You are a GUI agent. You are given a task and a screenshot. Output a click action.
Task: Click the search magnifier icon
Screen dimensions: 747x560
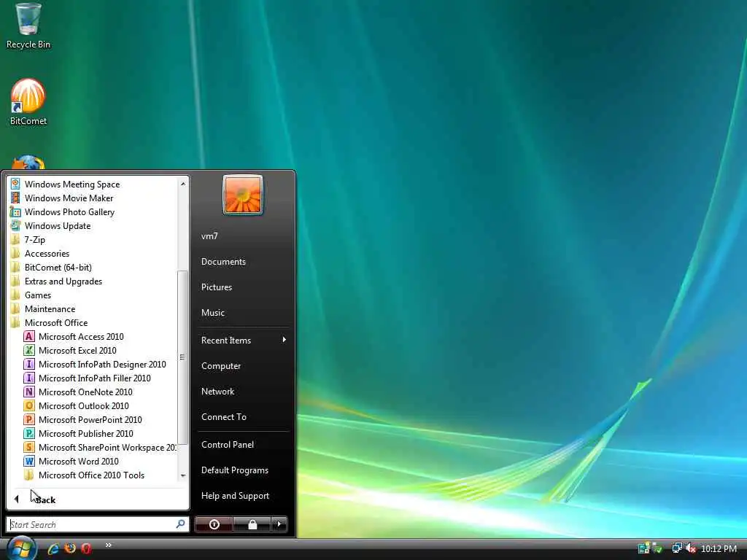coord(180,524)
